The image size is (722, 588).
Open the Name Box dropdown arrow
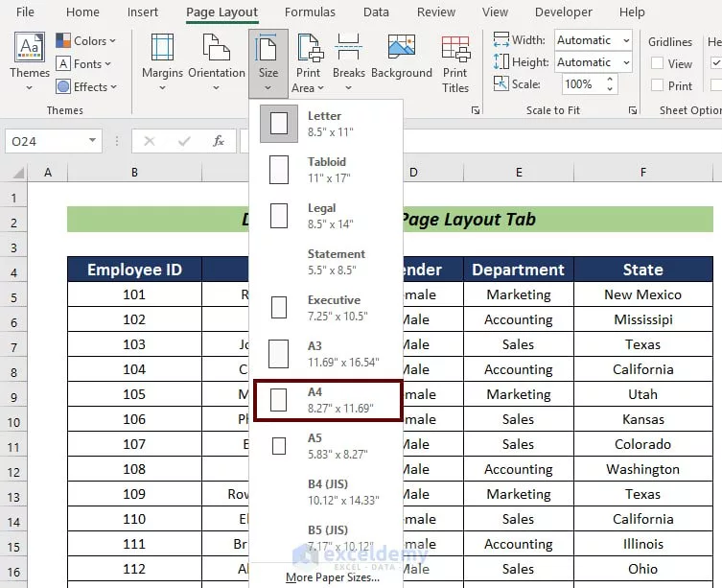(92, 141)
